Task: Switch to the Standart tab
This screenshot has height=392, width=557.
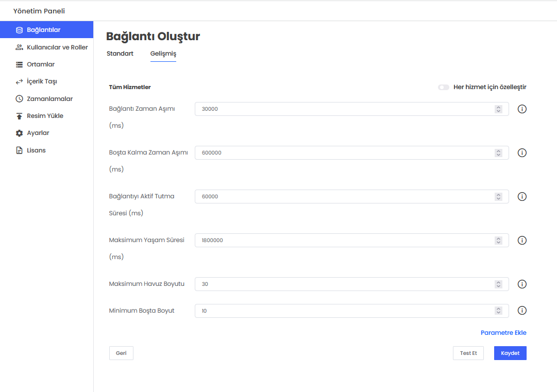Action: tap(120, 54)
